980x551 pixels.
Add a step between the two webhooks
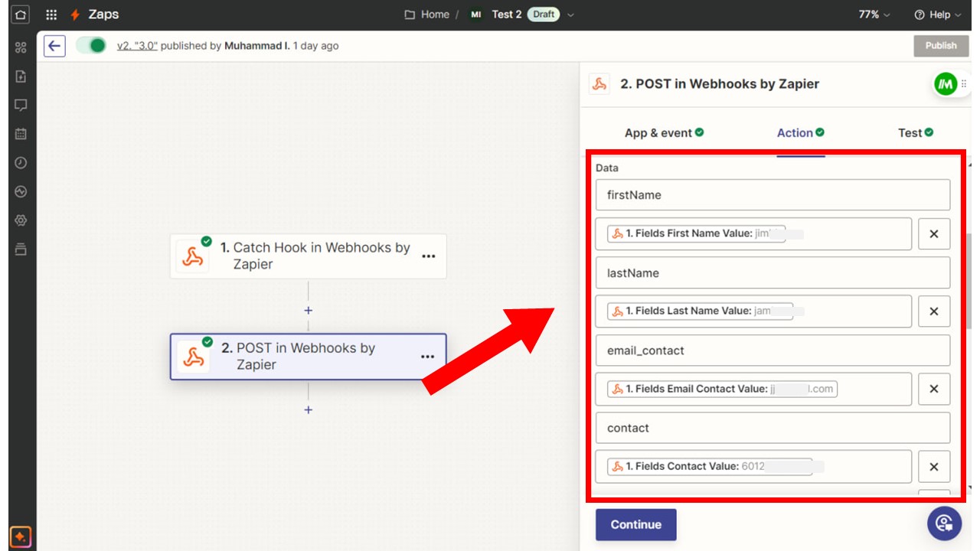[308, 311]
